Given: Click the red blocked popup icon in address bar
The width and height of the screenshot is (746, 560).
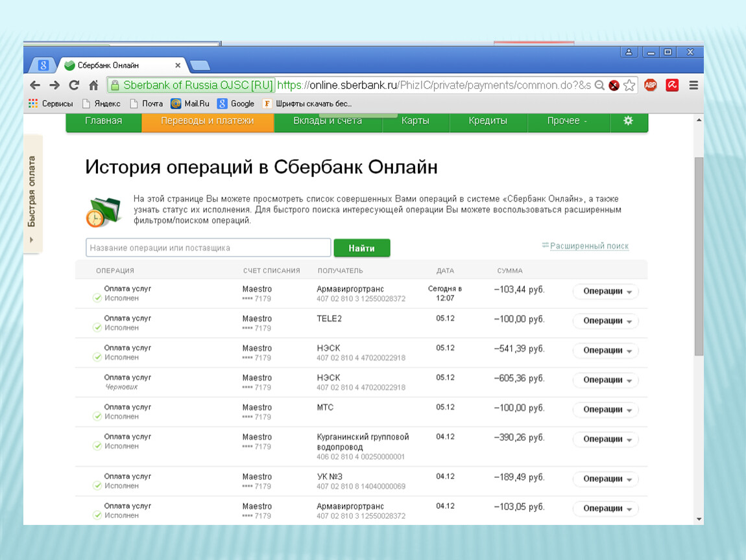Looking at the screenshot, I should click(614, 86).
